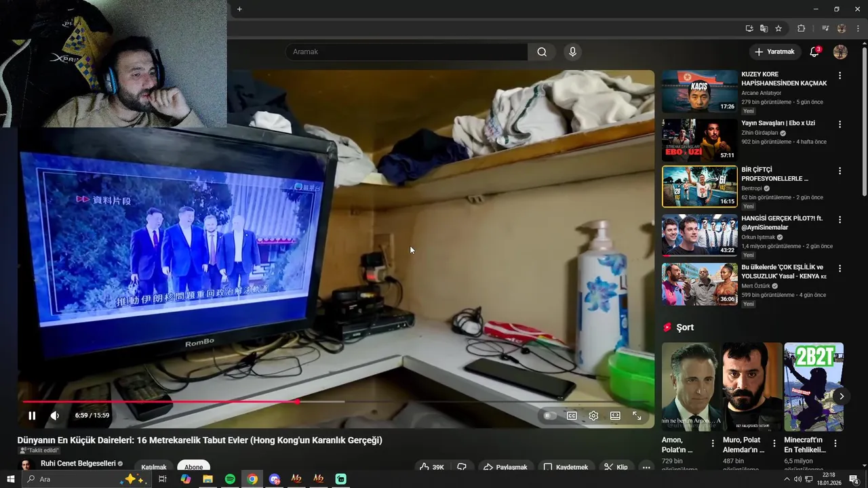The height and width of the screenshot is (488, 868).
Task: Pause the video with the pause button
Action: tap(32, 415)
